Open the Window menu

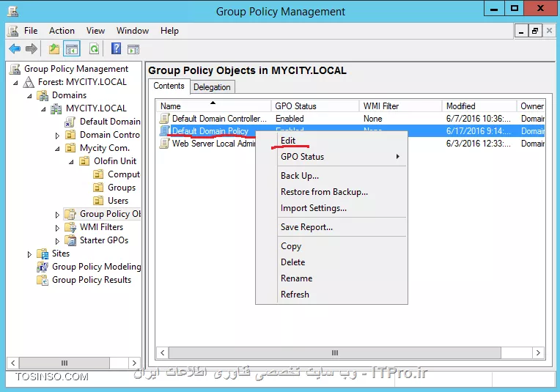[x=133, y=31]
